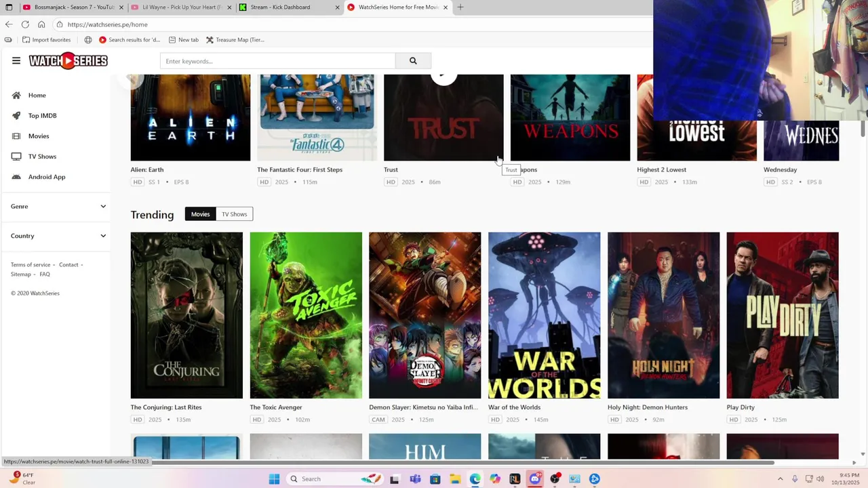Viewport: 868px width, 488px height.
Task: Click Terms of service link
Action: pos(31,265)
